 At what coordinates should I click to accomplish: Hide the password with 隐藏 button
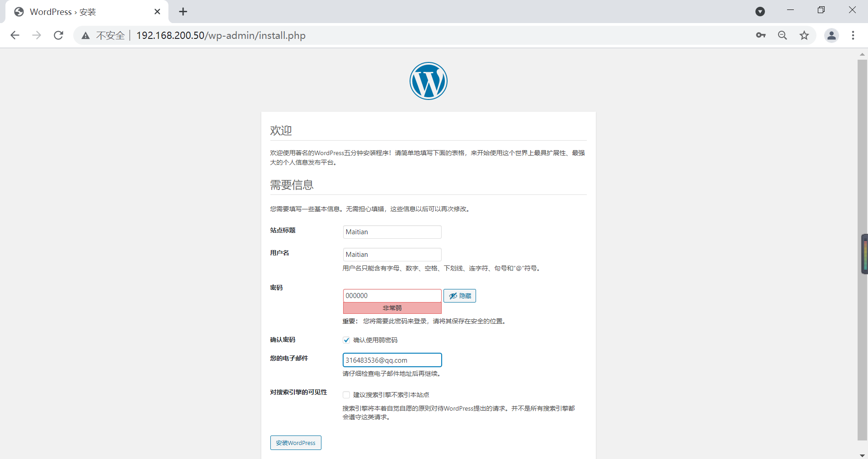[460, 296]
